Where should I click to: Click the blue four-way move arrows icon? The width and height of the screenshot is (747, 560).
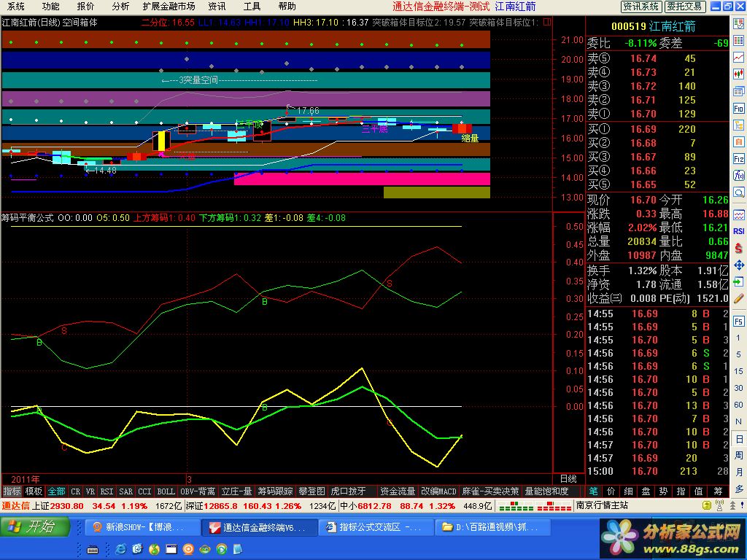[739, 265]
